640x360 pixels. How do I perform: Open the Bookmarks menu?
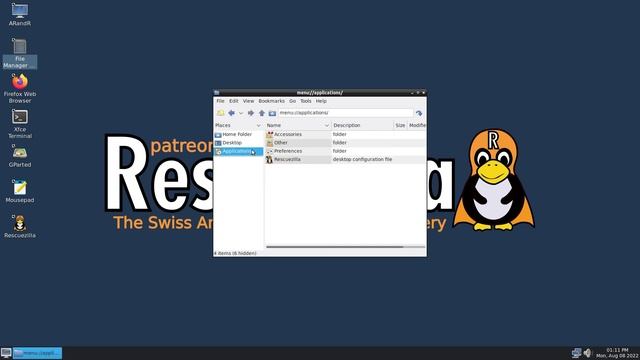click(271, 101)
